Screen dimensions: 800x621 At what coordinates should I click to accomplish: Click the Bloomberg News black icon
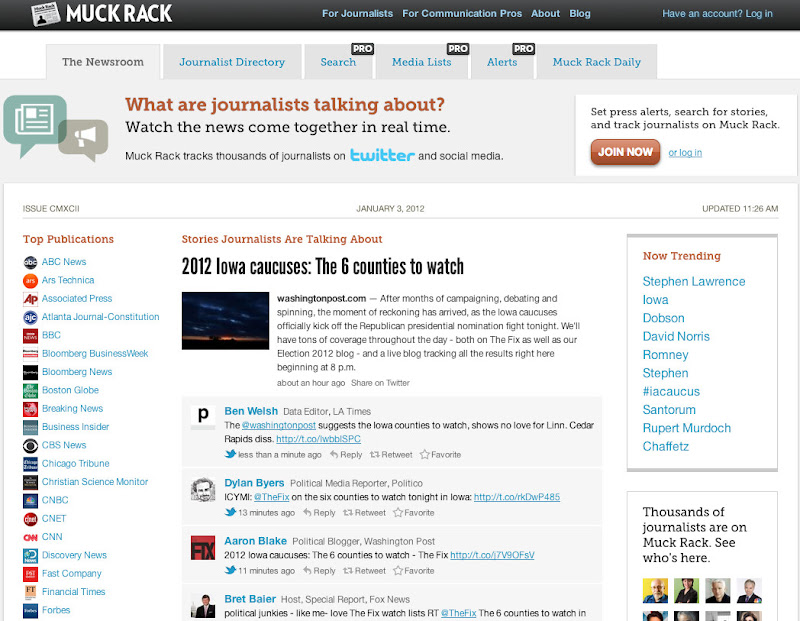[30, 372]
